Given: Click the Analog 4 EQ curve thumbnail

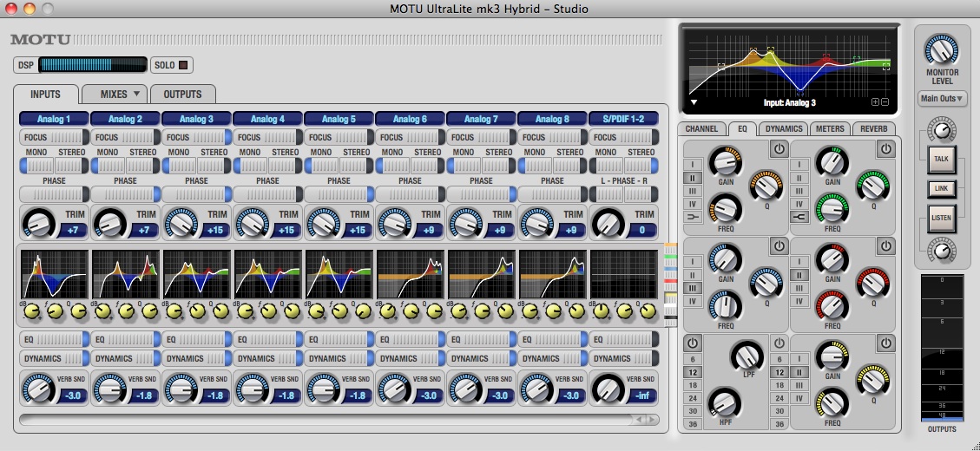Looking at the screenshot, I should (269, 274).
